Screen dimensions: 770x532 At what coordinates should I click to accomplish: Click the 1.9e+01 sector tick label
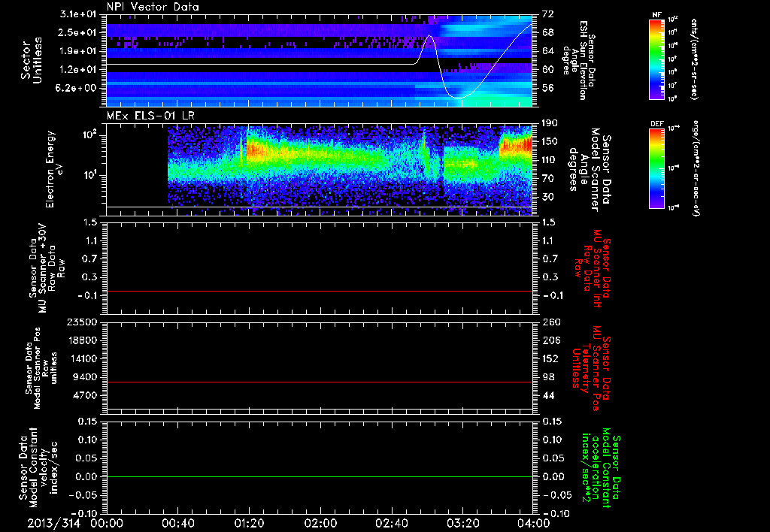pos(78,51)
